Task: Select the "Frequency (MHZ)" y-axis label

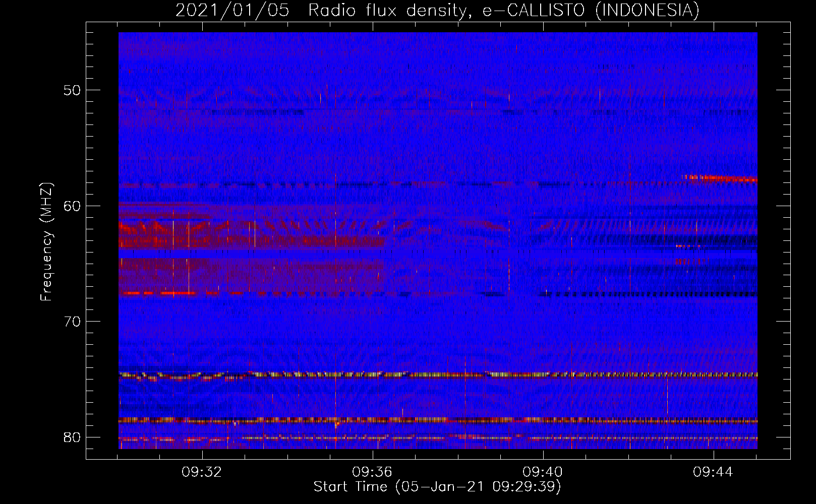Action: click(46, 241)
